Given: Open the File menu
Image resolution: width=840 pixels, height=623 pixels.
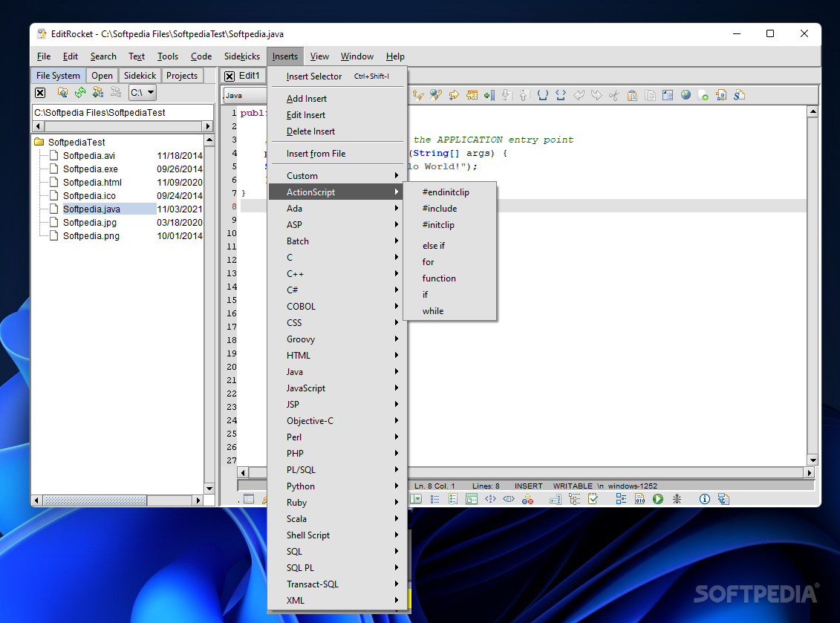Looking at the screenshot, I should (x=44, y=56).
